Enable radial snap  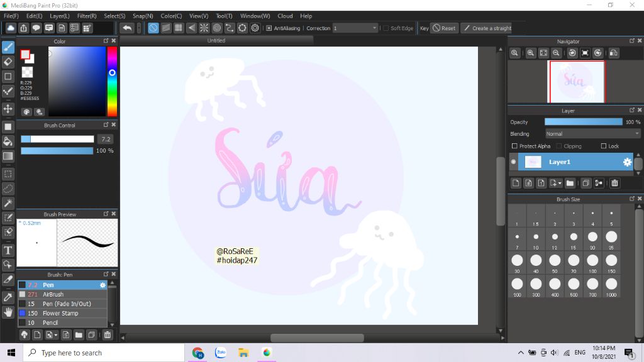[x=204, y=28]
